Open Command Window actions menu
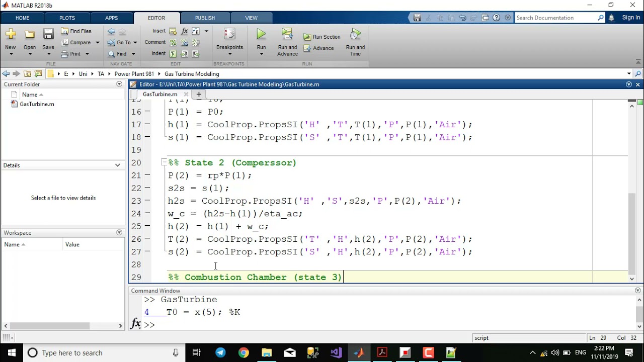644x362 pixels. coord(637,291)
